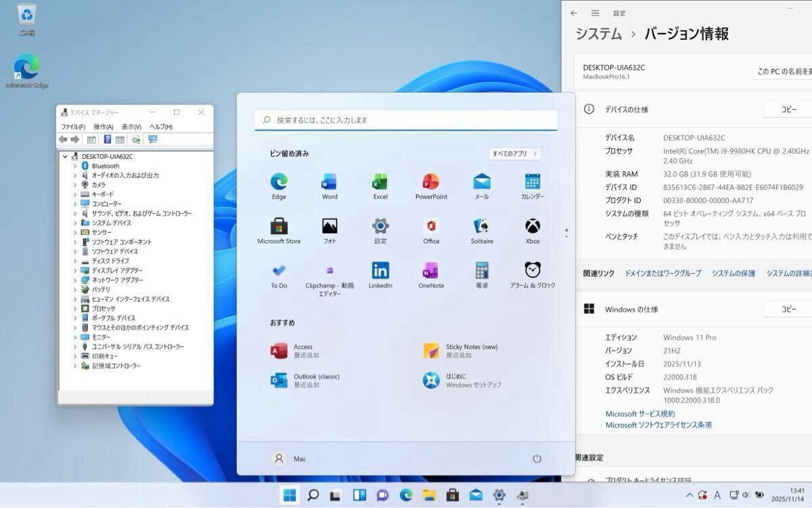The height and width of the screenshot is (508, 812).
Task: Click the Start menu search field
Action: click(x=406, y=120)
